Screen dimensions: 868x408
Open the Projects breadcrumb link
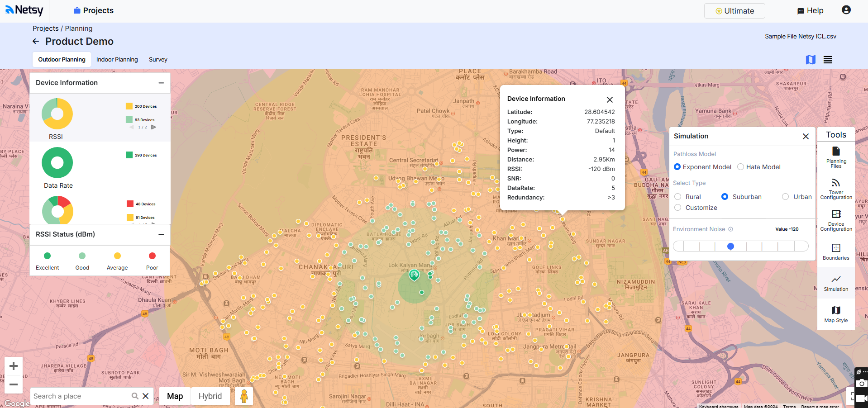tap(45, 28)
